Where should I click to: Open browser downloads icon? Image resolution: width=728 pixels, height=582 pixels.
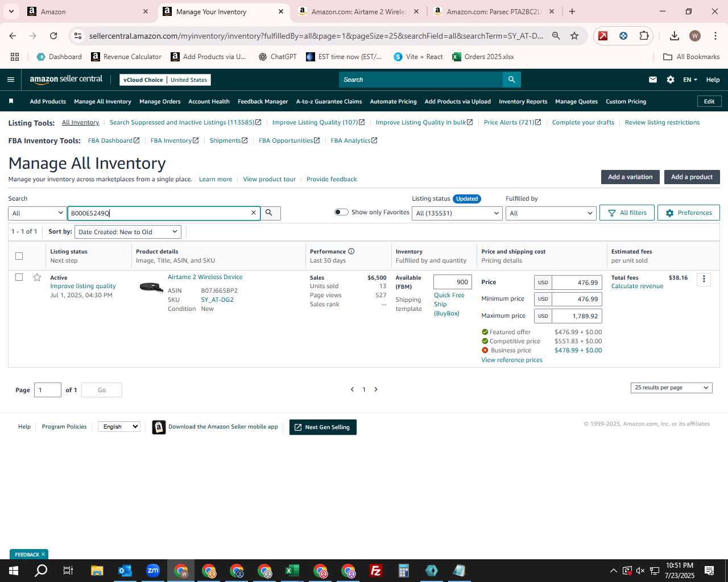tap(674, 36)
